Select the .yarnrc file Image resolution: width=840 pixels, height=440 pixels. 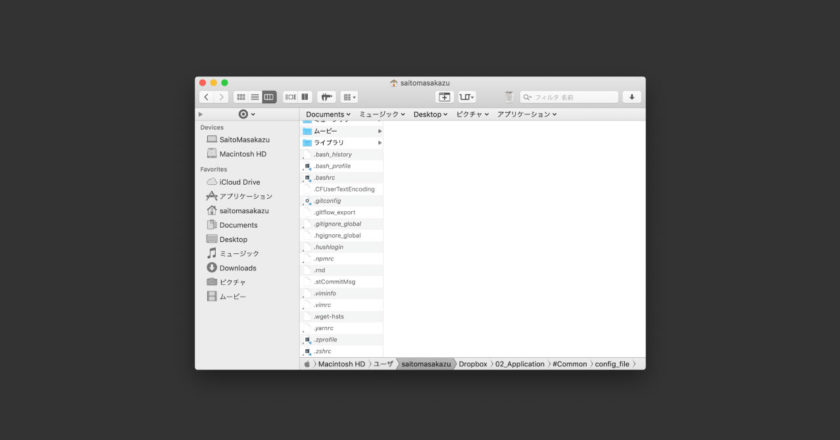point(342,328)
